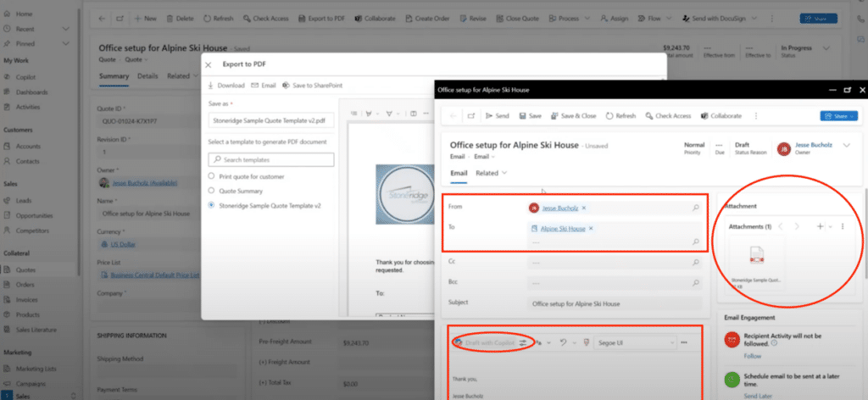The image size is (868, 400).
Task: Click the Alpine Ski House recipient link
Action: tap(564, 229)
